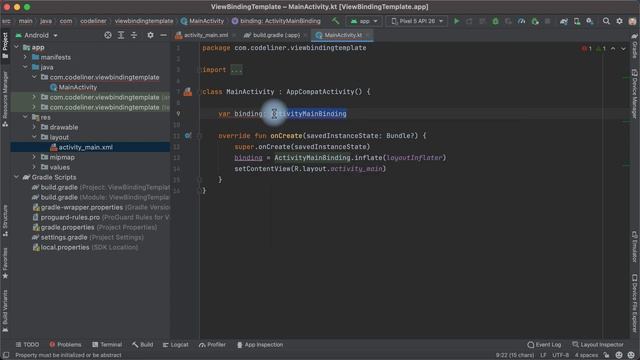Screen dimensions: 640x360
Task: Click the expand all icon in Project panel
Action: (121, 36)
